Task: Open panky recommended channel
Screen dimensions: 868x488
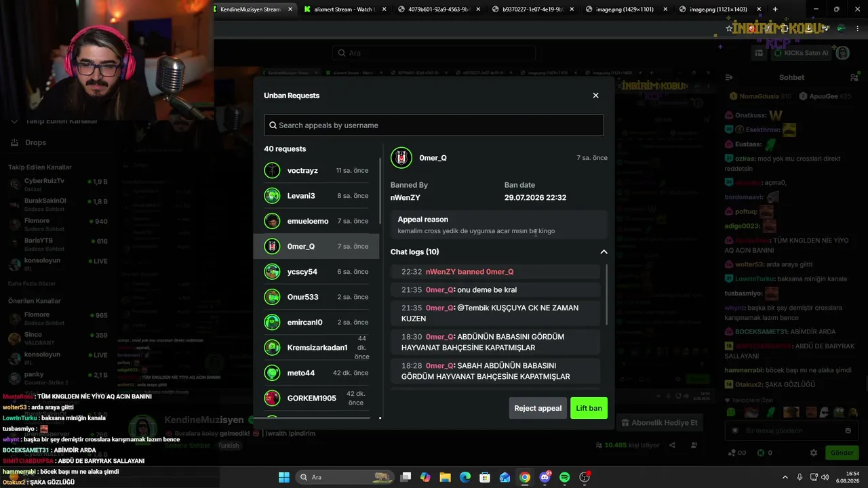Action: (x=58, y=378)
